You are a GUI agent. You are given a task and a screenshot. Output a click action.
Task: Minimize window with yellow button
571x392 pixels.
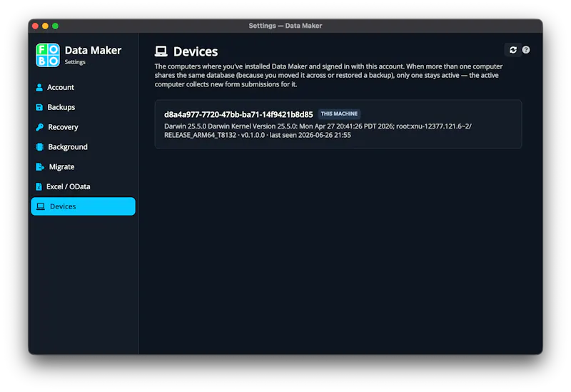(x=45, y=26)
